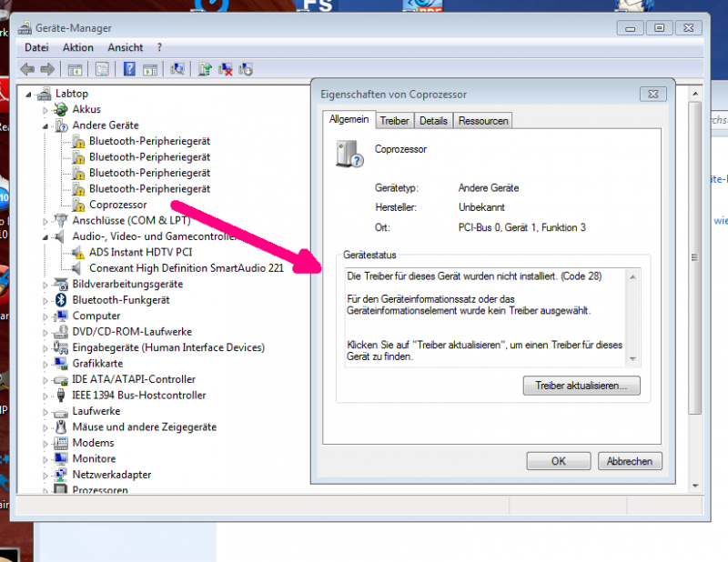Open the Aktion menu

tap(78, 47)
